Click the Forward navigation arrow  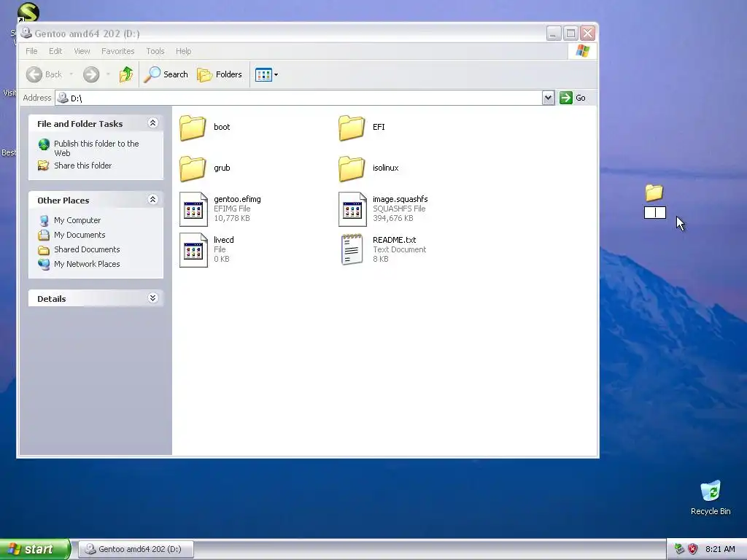pos(91,74)
